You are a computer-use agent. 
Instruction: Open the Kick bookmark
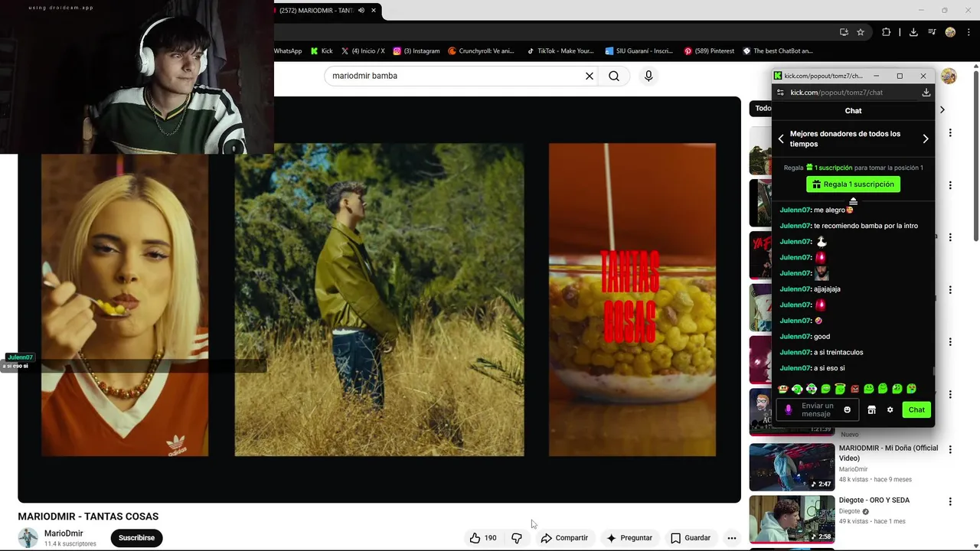click(x=322, y=51)
